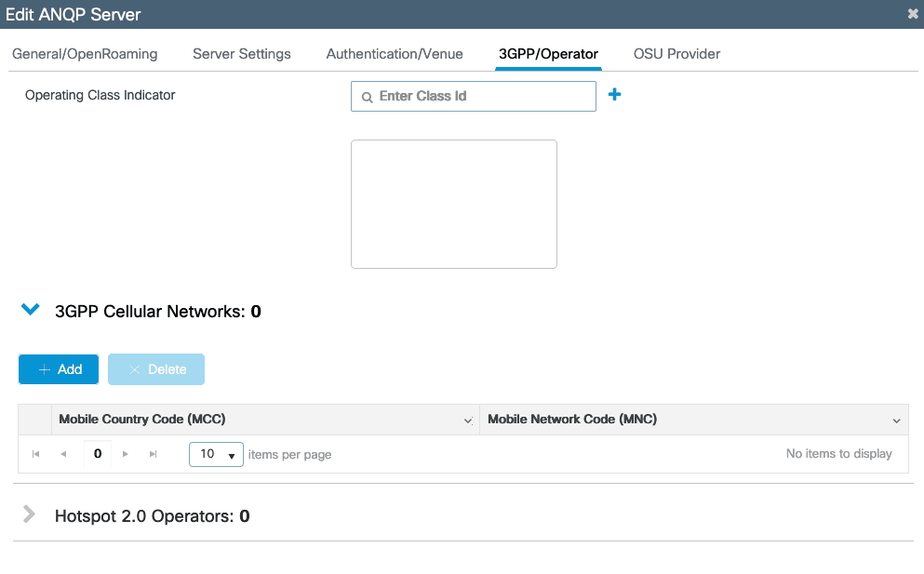924x574 pixels.
Task: Click the Delete button
Action: pyautogui.click(x=156, y=369)
